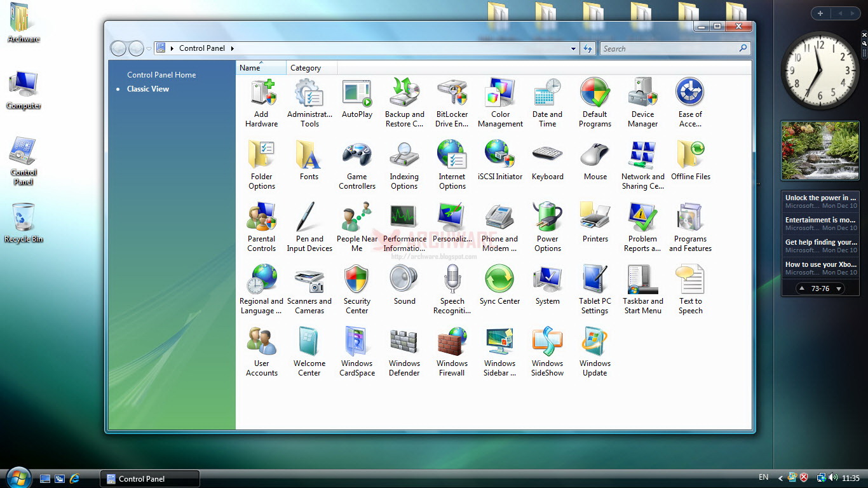Launch Internet Explorer from Quick Launch
The width and height of the screenshot is (868, 488).
click(x=74, y=478)
